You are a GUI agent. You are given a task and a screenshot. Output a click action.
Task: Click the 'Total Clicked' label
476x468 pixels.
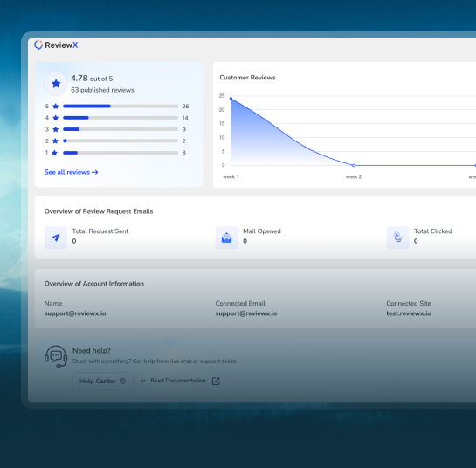[433, 231]
